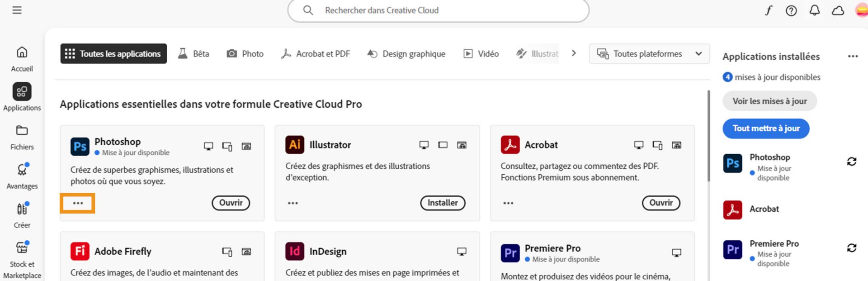Go to Accueil in the sidebar
This screenshot has width=868, height=281.
point(22,59)
